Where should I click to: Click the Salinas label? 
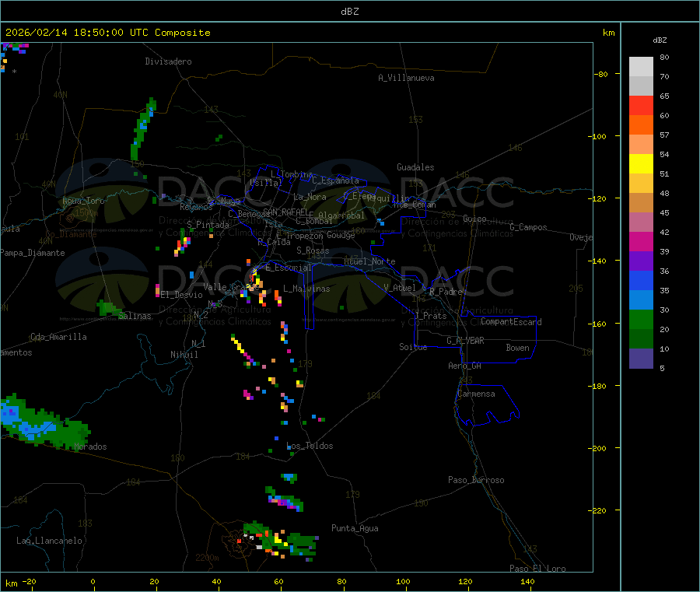click(135, 316)
